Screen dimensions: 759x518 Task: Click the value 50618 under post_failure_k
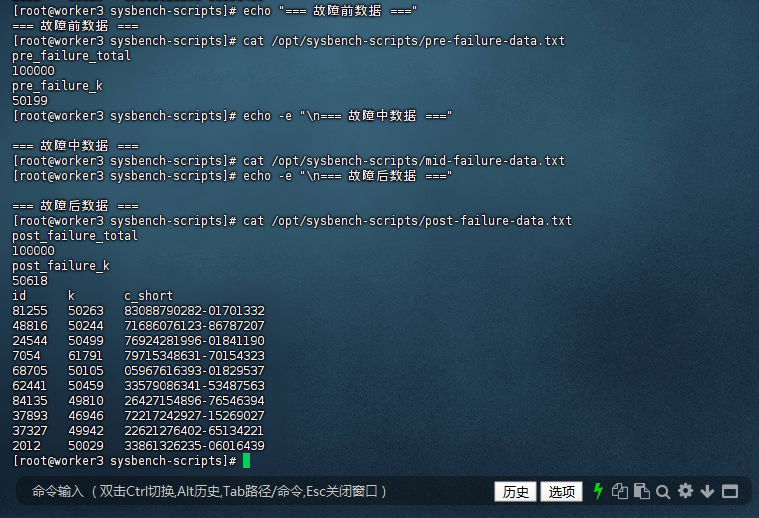[30, 281]
